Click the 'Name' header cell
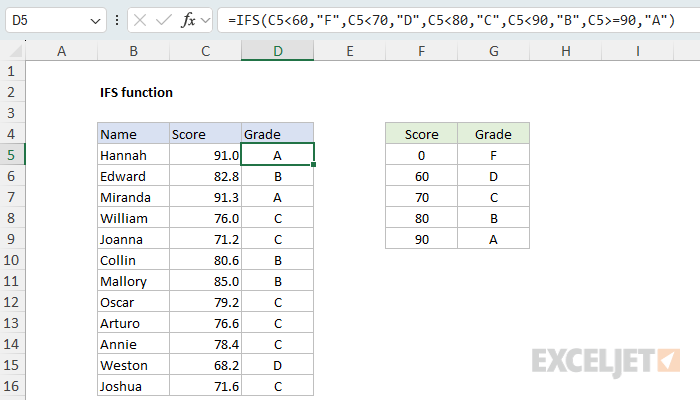The image size is (700, 400). [133, 134]
